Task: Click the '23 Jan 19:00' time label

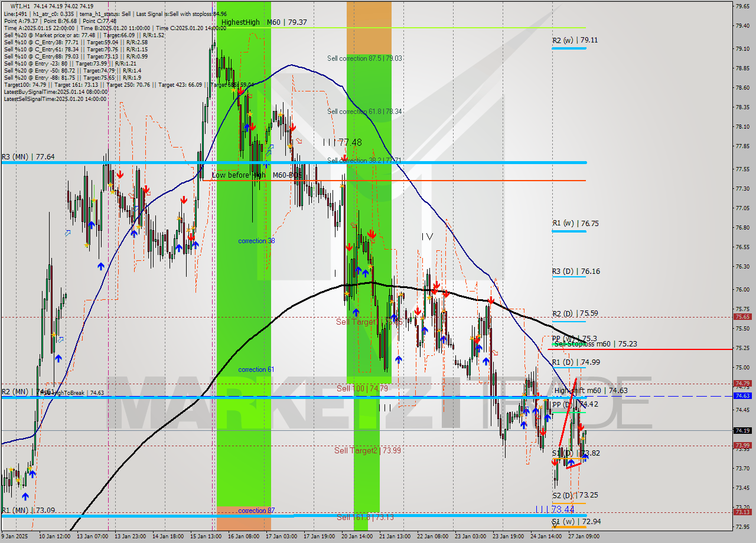Action: click(x=508, y=537)
